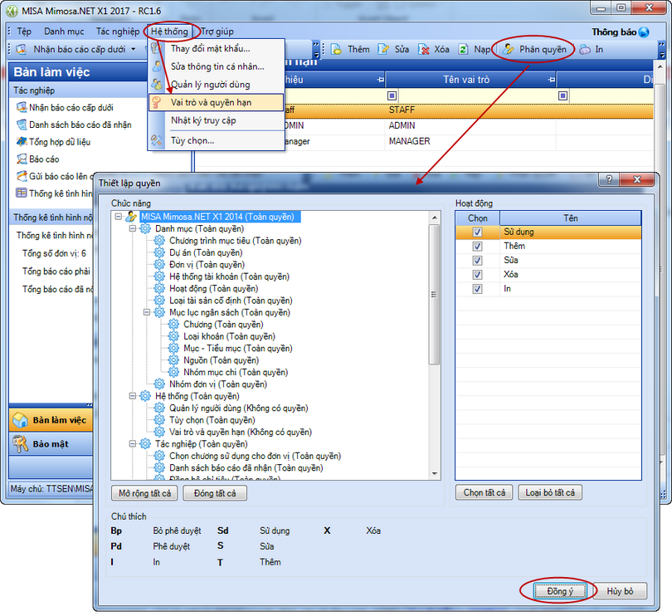
Task: Click the Sửa pencil toolbar icon
Action: click(x=382, y=49)
